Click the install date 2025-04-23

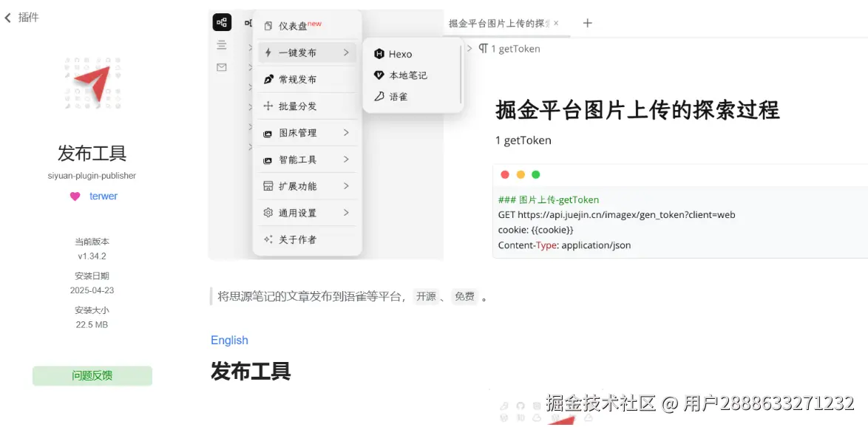92,290
